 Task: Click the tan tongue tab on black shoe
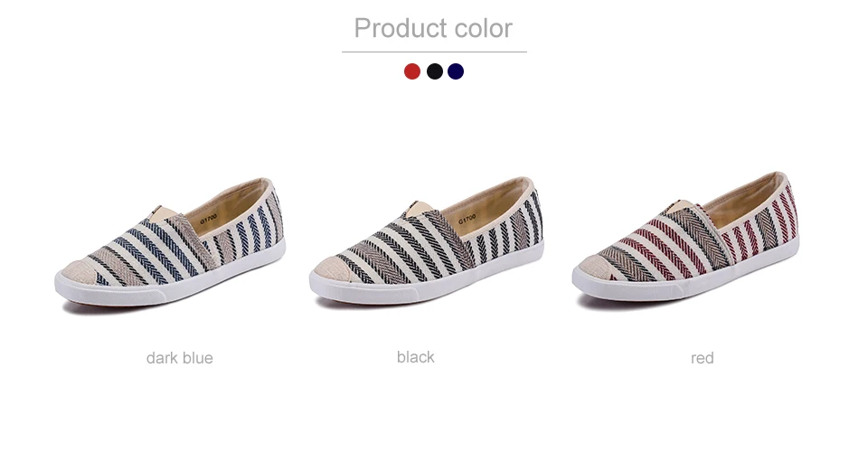click(416, 209)
